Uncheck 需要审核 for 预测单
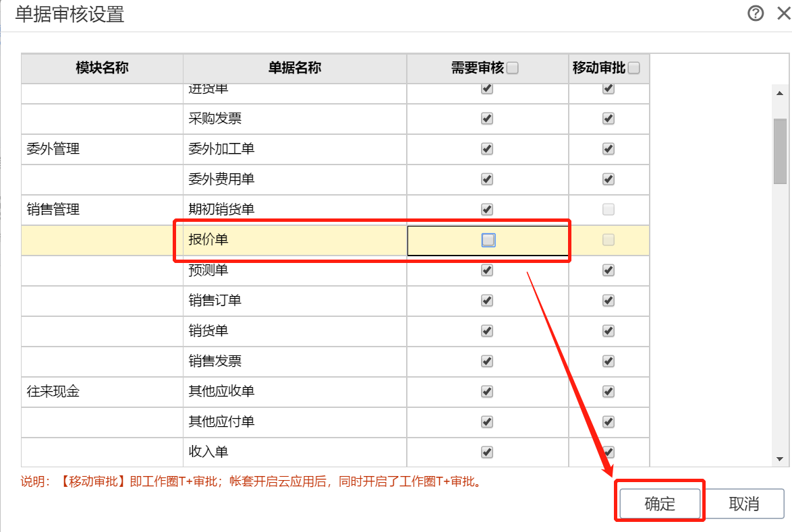 coord(487,270)
